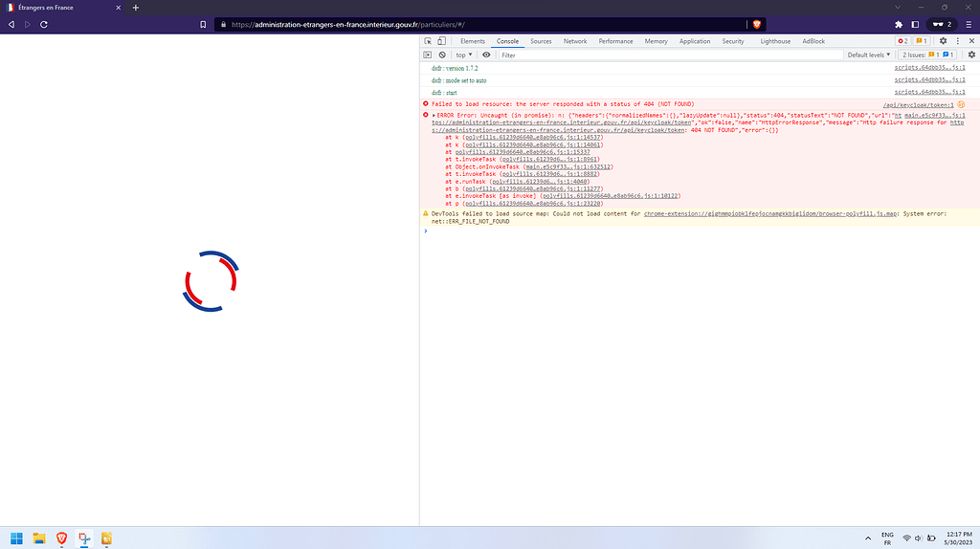
Task: Show the console sidebar panel
Action: [429, 55]
